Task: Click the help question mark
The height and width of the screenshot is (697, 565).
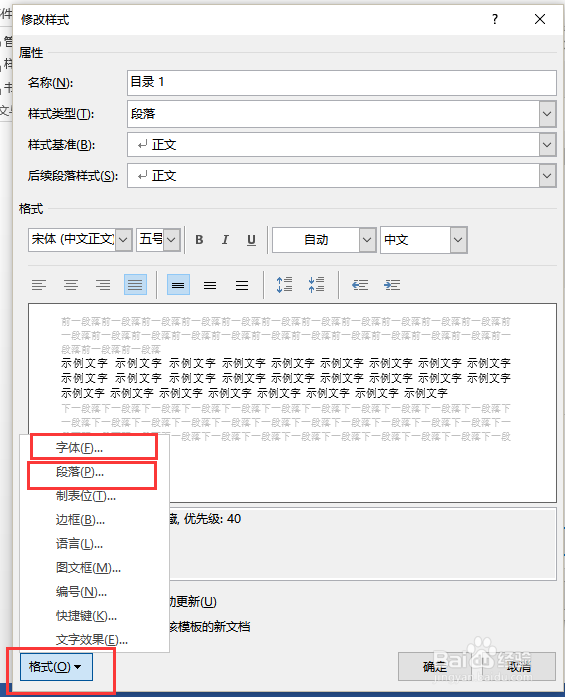Action: 495,19
